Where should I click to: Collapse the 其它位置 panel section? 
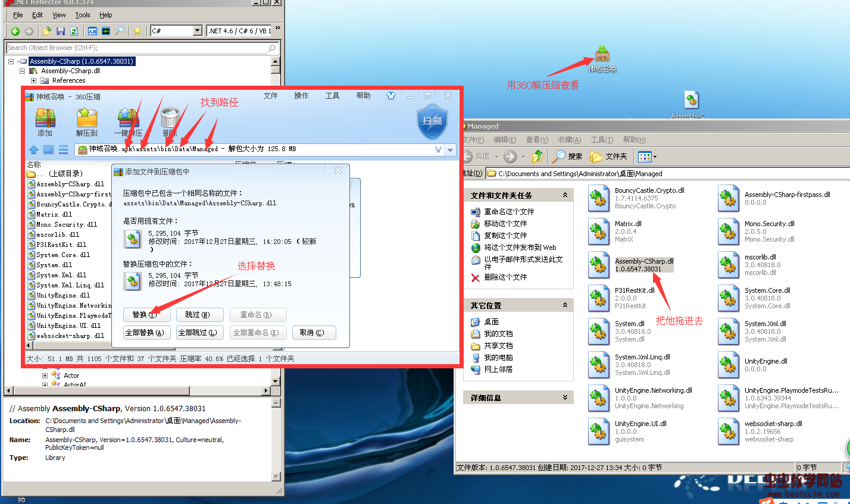[x=565, y=305]
